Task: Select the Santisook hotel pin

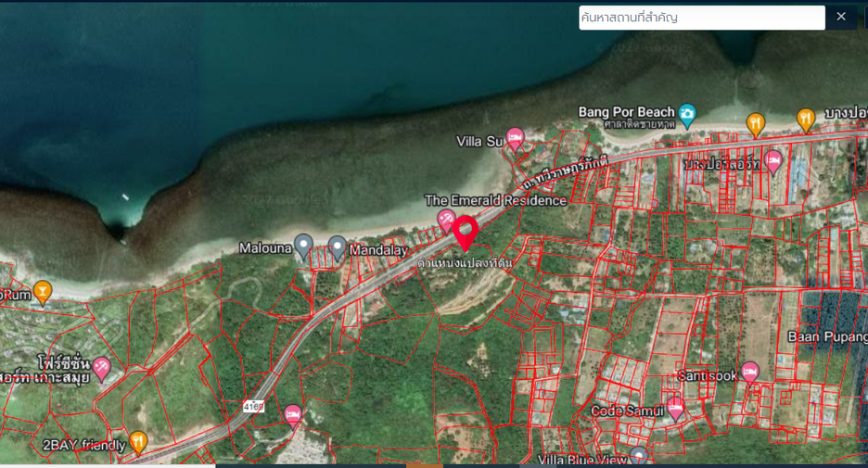Action: point(750,373)
